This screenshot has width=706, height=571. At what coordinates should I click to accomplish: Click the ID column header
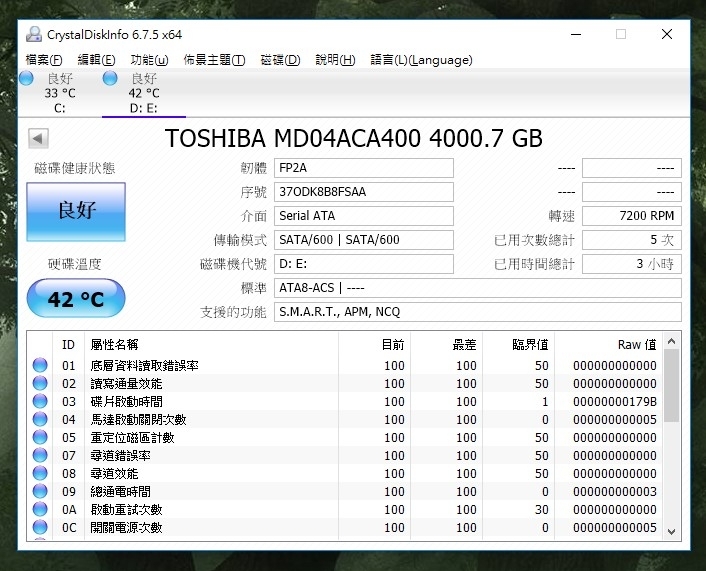point(68,344)
